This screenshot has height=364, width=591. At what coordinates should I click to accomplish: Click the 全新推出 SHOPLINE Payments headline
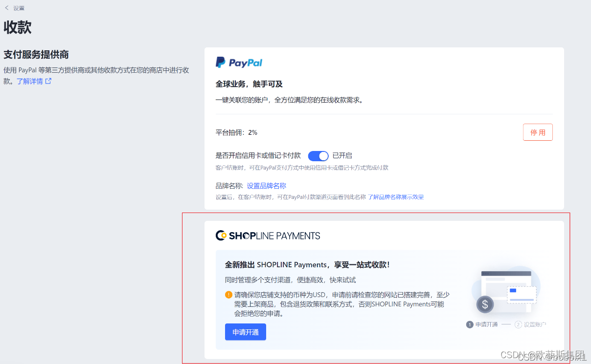307,265
